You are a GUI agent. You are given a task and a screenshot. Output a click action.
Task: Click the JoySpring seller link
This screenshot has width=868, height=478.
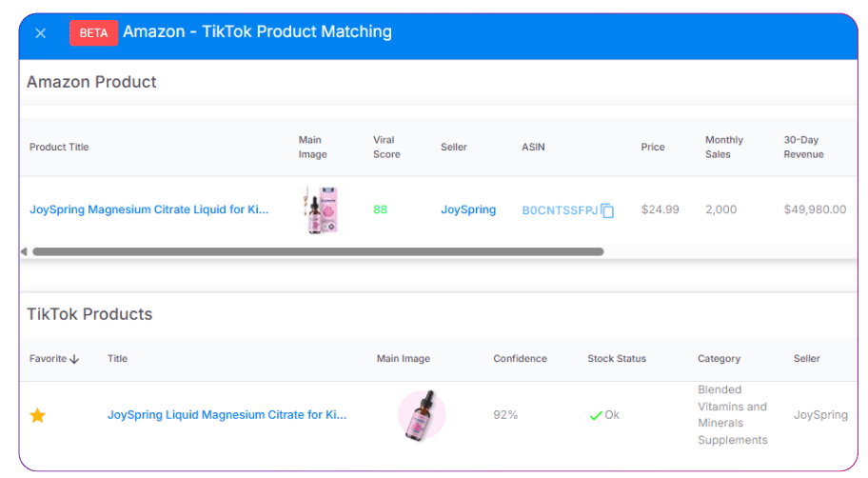click(468, 209)
